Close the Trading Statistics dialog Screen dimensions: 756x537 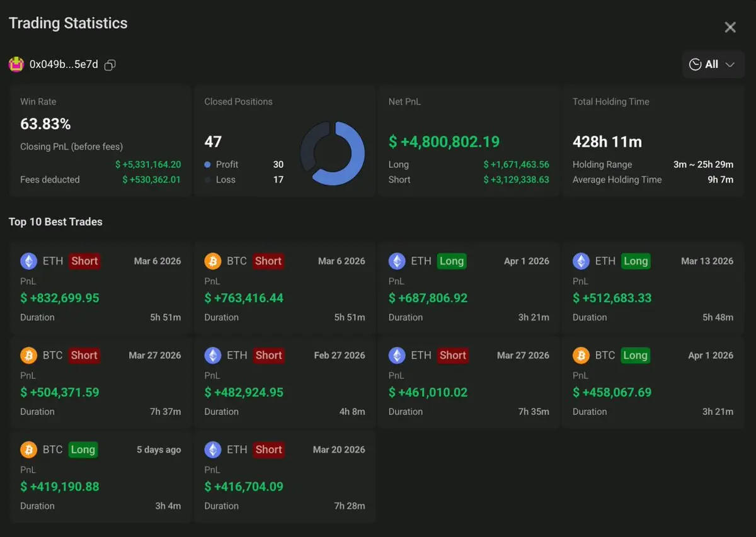tap(730, 27)
